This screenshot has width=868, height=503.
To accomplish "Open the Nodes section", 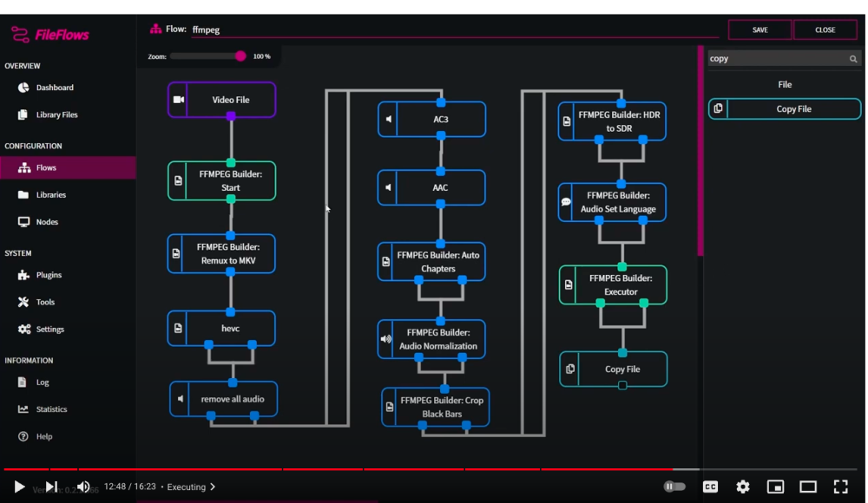I will (x=47, y=222).
